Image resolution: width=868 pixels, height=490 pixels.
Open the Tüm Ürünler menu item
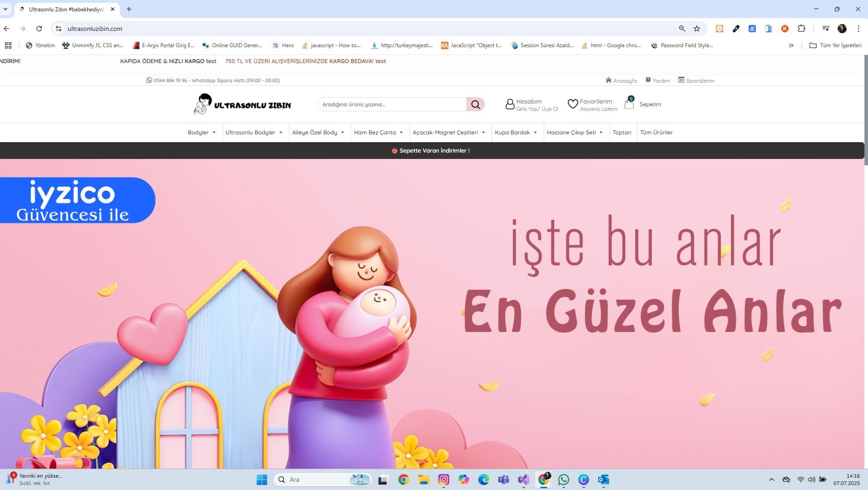[x=656, y=133]
